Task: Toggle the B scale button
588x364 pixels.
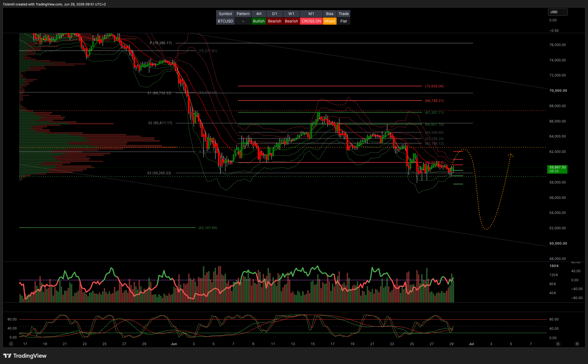Action: pyautogui.click(x=577, y=344)
